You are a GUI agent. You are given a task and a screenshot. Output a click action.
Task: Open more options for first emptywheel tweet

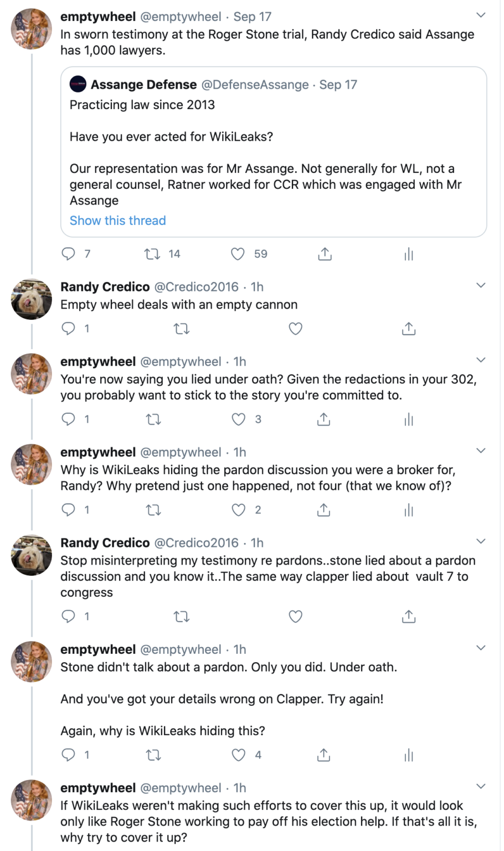coord(481,16)
